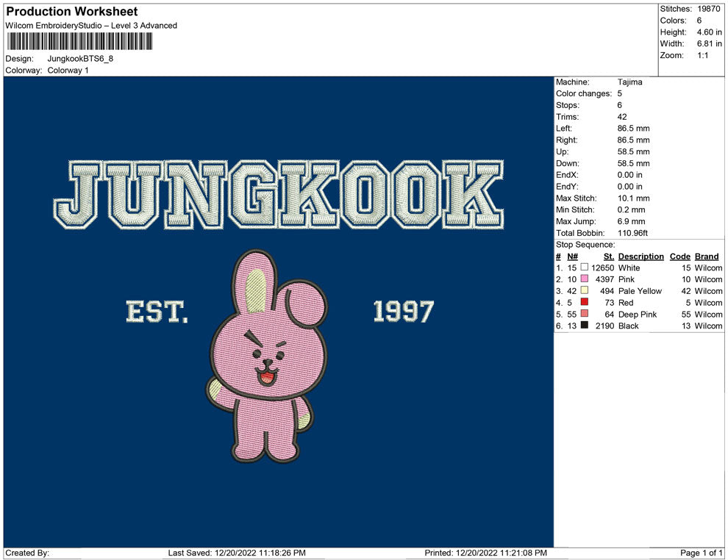Click the '1997' embroidered text
This screenshot has width=728, height=560.
[x=404, y=312]
